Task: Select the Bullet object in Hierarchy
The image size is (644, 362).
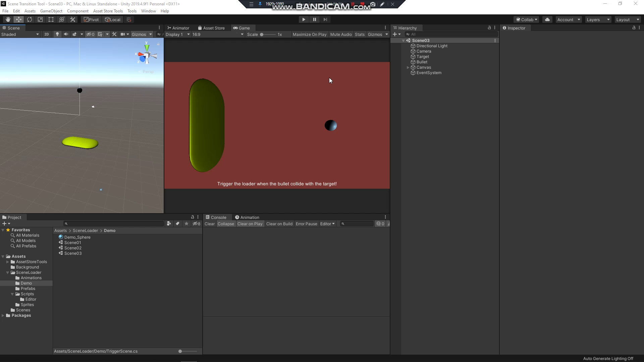Action: (x=422, y=62)
